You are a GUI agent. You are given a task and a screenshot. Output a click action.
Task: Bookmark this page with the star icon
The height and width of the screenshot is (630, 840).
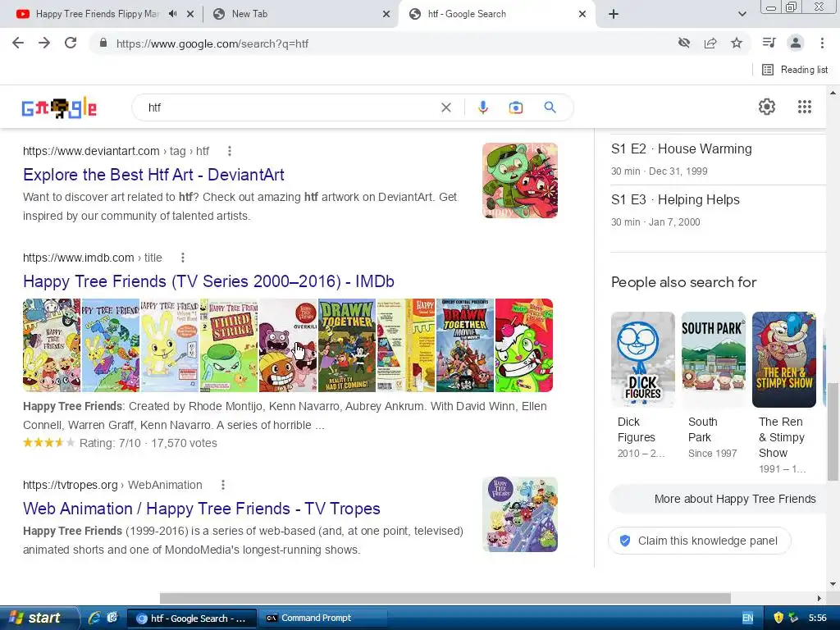click(x=737, y=43)
